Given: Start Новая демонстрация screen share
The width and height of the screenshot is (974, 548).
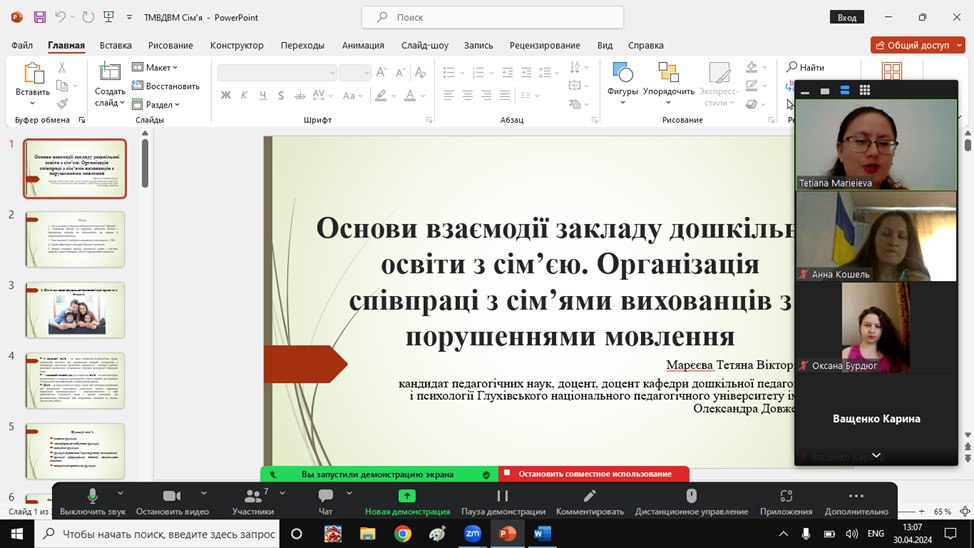Looking at the screenshot, I should tap(407, 497).
